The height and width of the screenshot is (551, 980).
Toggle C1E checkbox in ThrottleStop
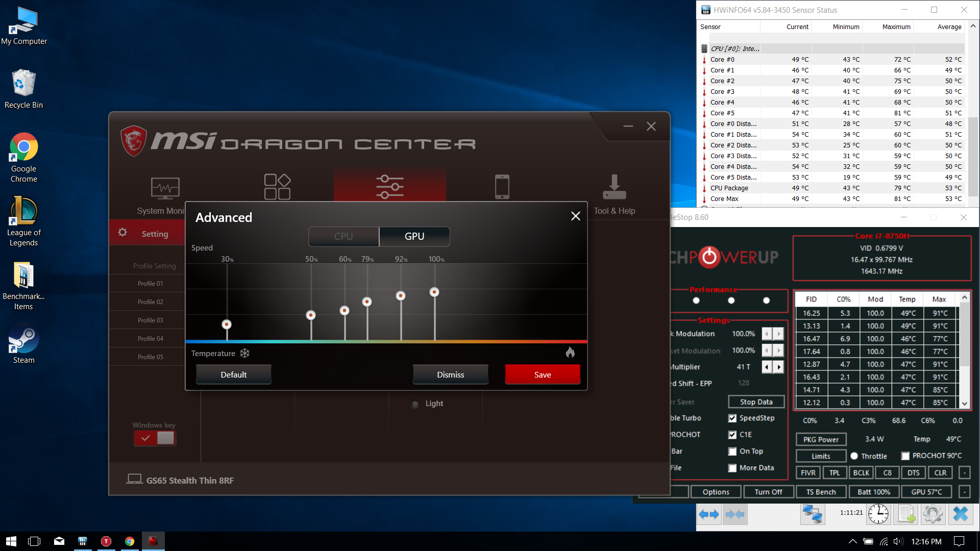732,435
